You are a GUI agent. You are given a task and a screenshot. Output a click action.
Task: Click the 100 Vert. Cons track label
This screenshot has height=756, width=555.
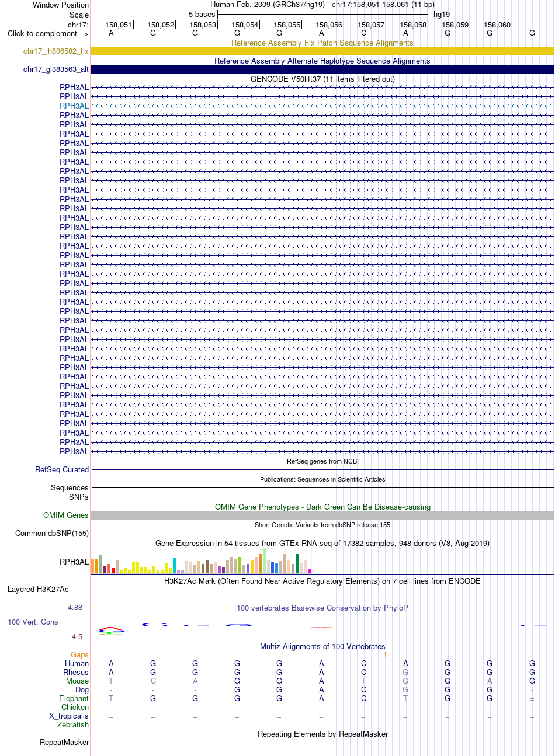[33, 622]
